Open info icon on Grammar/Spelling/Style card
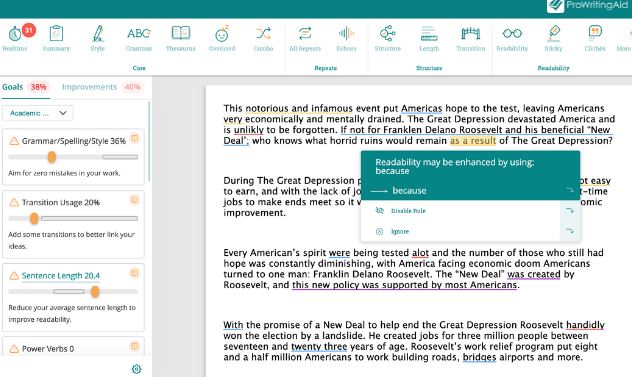Viewport: 632px width, 377px height. click(135, 138)
